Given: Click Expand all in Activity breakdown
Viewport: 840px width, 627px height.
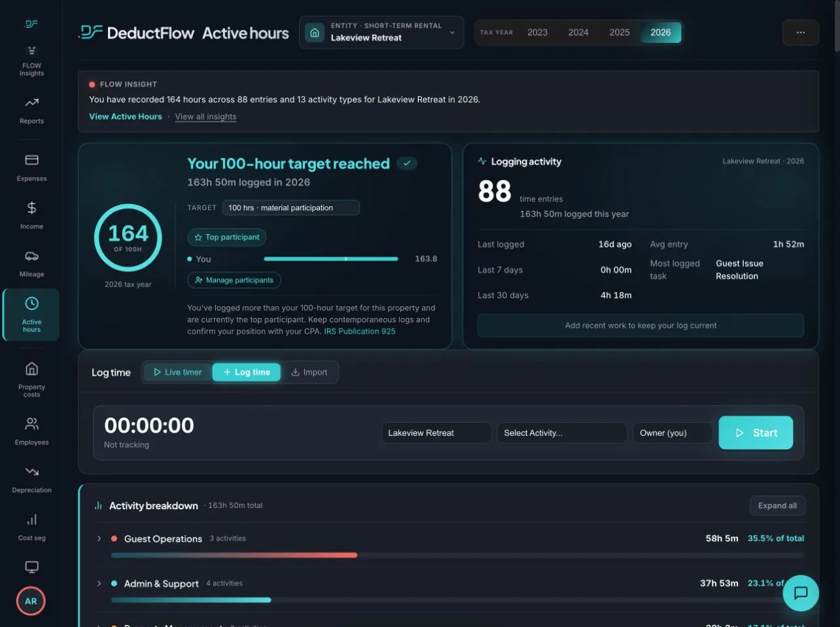Looking at the screenshot, I should [777, 505].
